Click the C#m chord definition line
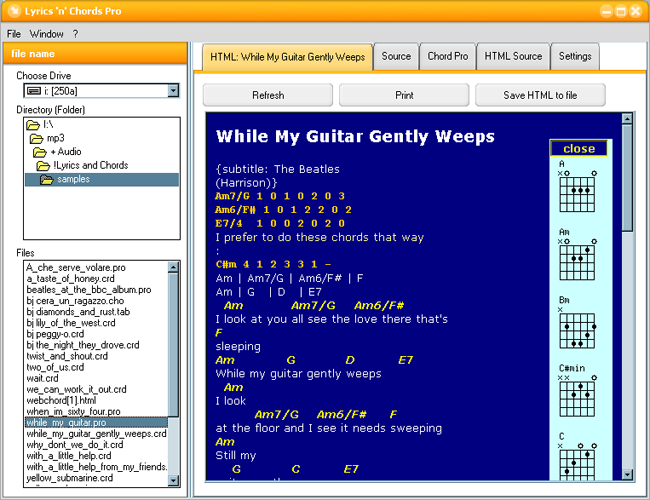Image resolution: width=650 pixels, height=500 pixels. coord(274,264)
